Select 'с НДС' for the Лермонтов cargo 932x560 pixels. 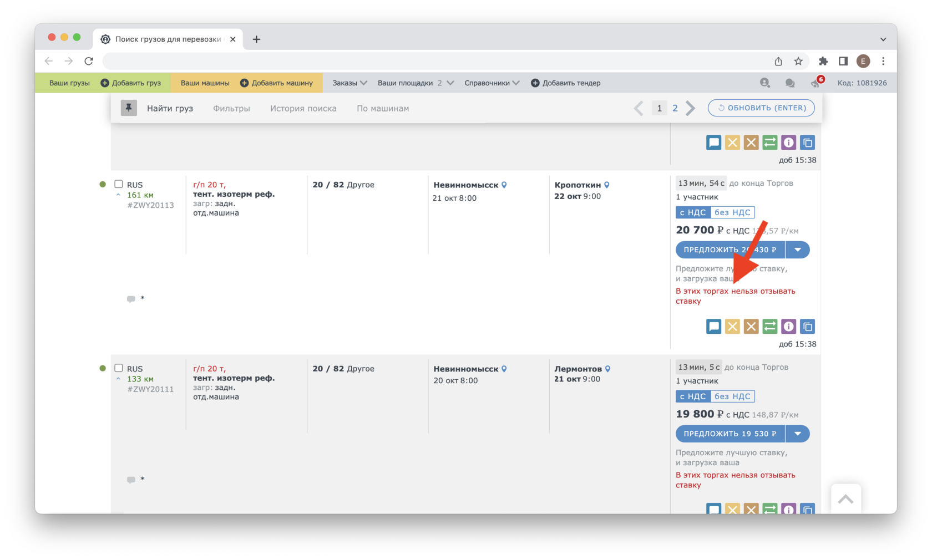click(x=693, y=396)
